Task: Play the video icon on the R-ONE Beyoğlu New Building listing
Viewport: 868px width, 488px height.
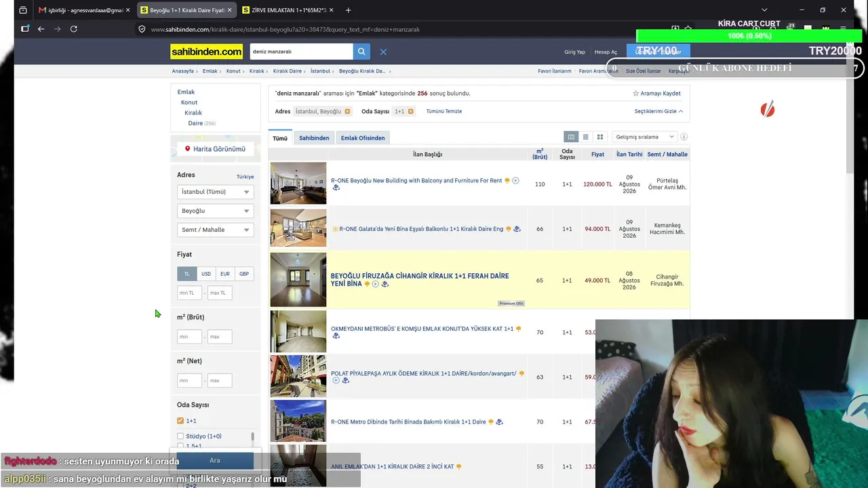Action: [x=515, y=180]
